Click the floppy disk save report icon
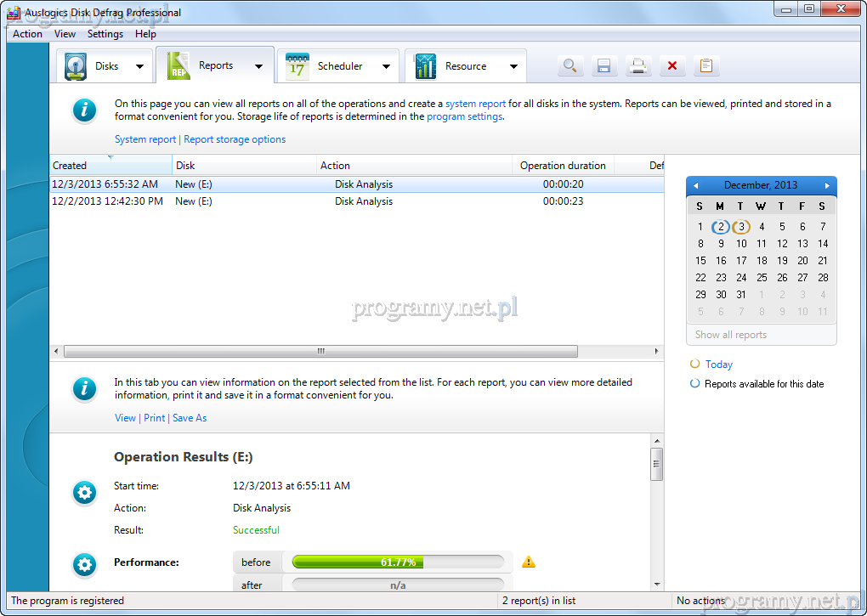Image resolution: width=867 pixels, height=616 pixels. point(603,66)
